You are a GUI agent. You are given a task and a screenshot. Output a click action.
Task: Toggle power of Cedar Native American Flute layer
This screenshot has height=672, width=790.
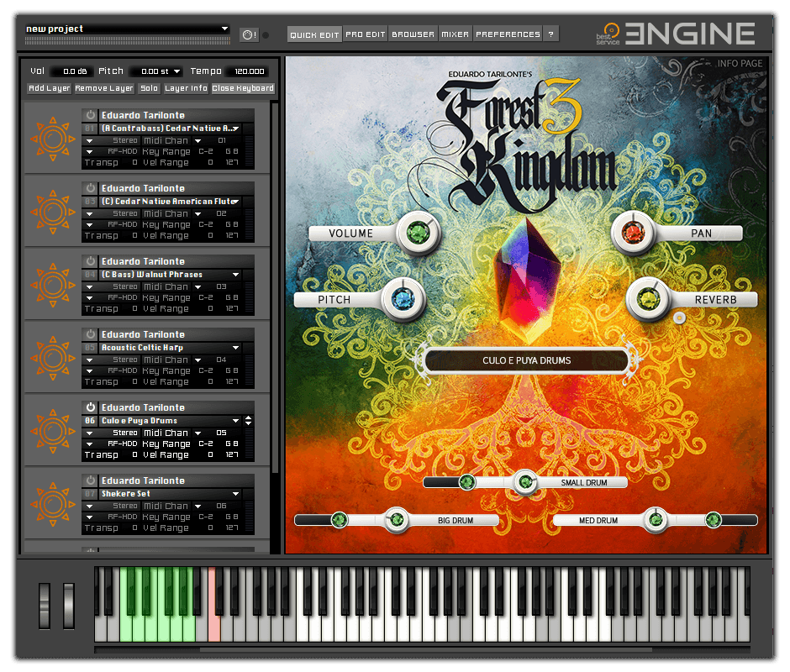click(91, 188)
